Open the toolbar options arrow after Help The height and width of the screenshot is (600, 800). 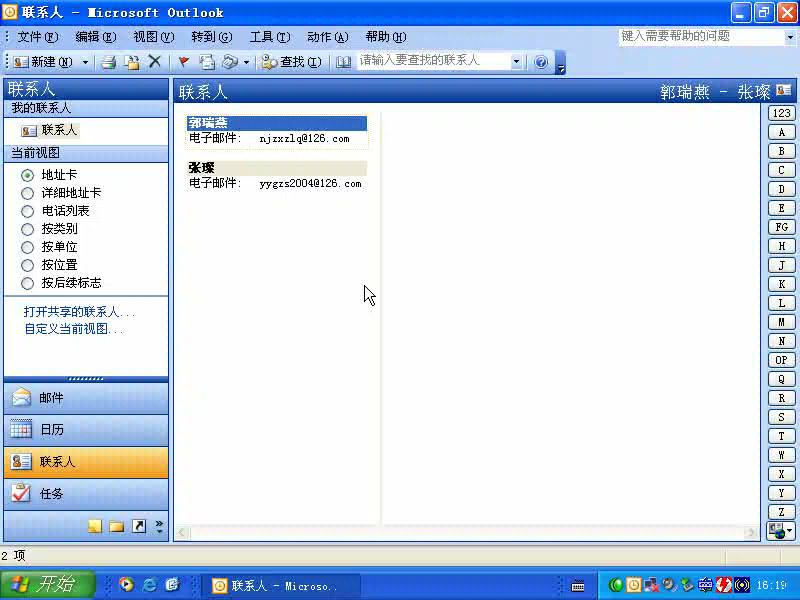pyautogui.click(x=561, y=63)
